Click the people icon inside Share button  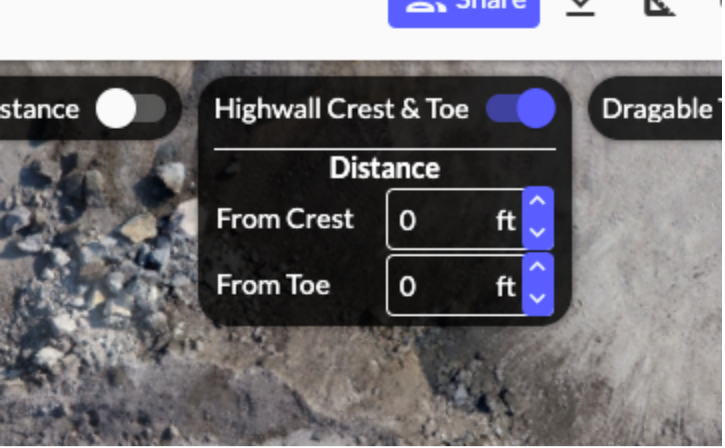426,6
